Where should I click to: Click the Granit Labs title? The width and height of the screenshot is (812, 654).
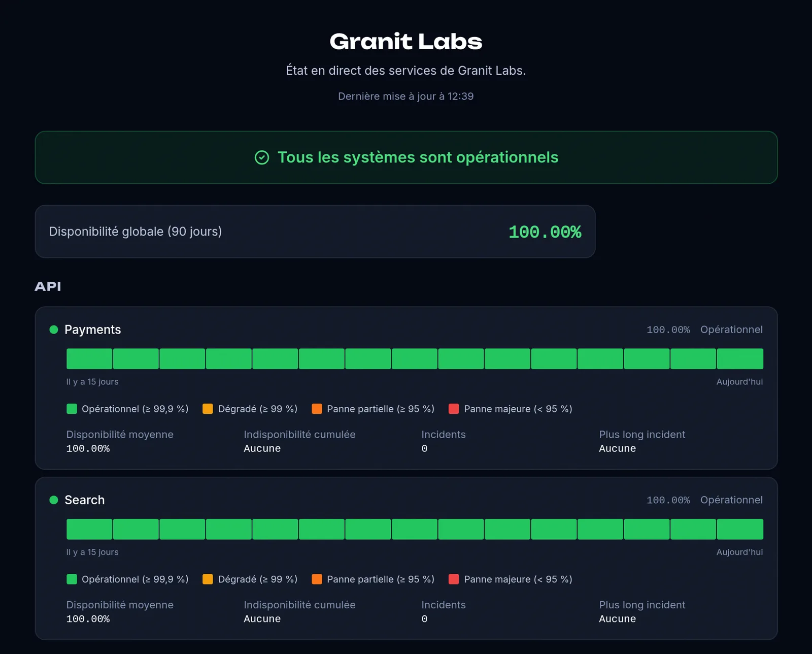[x=406, y=42]
